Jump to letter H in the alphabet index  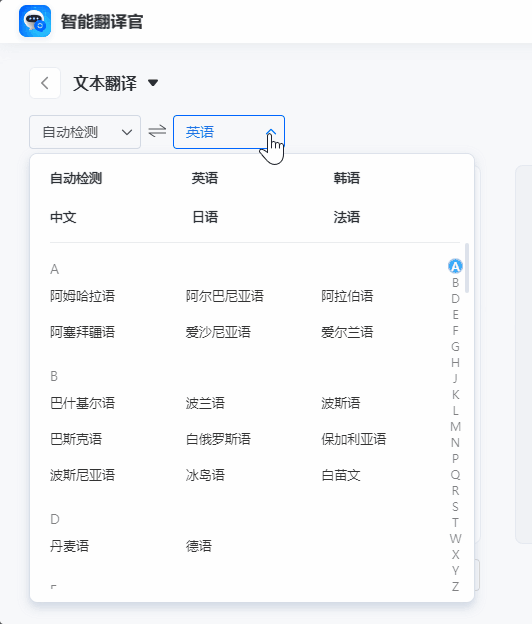456,363
